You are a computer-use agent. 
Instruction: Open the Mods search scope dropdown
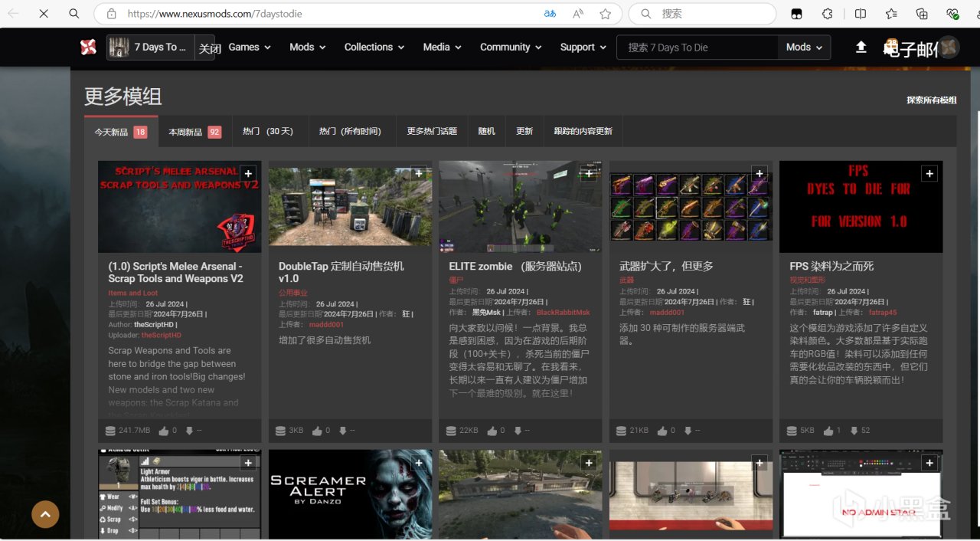804,47
